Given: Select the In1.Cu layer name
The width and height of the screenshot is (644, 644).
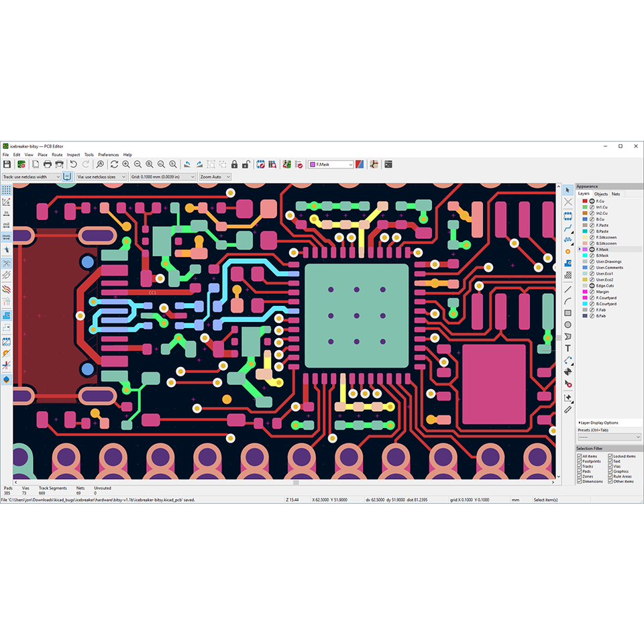Looking at the screenshot, I should point(602,207).
